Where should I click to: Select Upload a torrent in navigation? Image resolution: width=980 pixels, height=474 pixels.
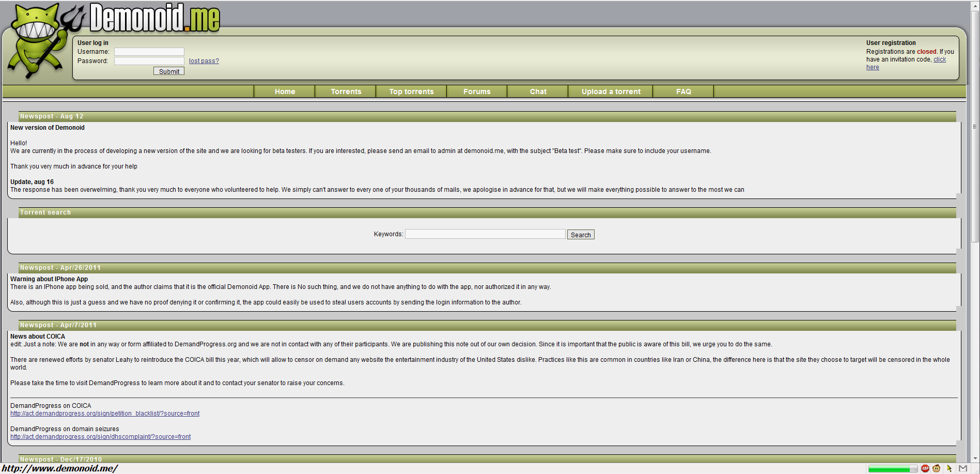(x=611, y=91)
